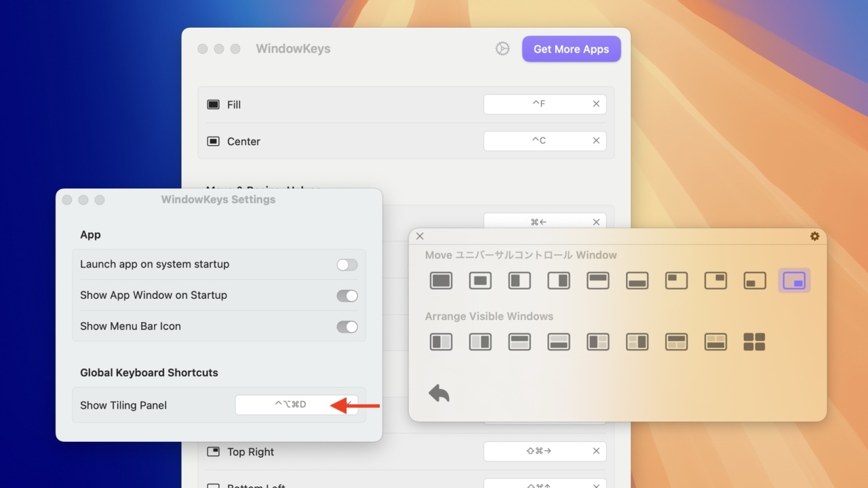
Task: Click the Center row window icon
Action: (214, 141)
